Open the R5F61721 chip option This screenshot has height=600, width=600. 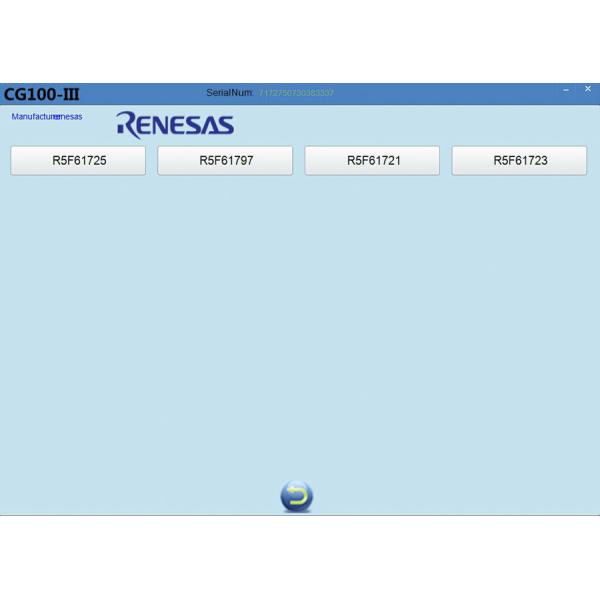[372, 160]
